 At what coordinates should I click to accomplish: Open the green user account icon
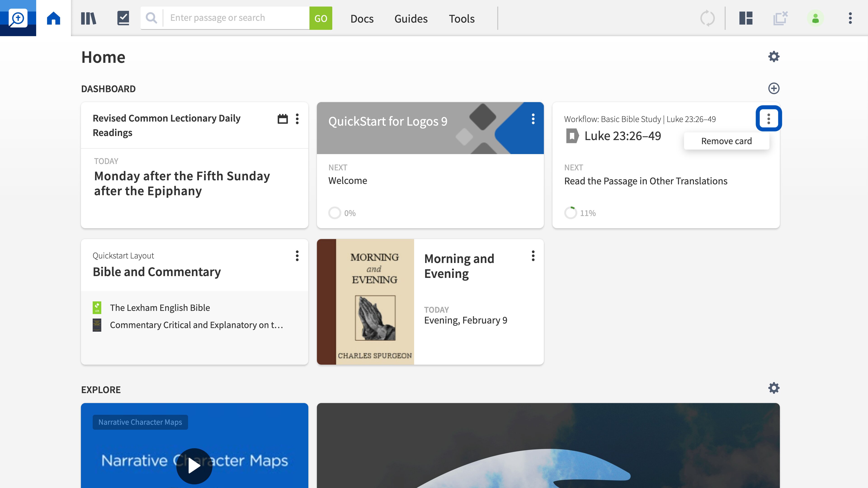click(815, 18)
